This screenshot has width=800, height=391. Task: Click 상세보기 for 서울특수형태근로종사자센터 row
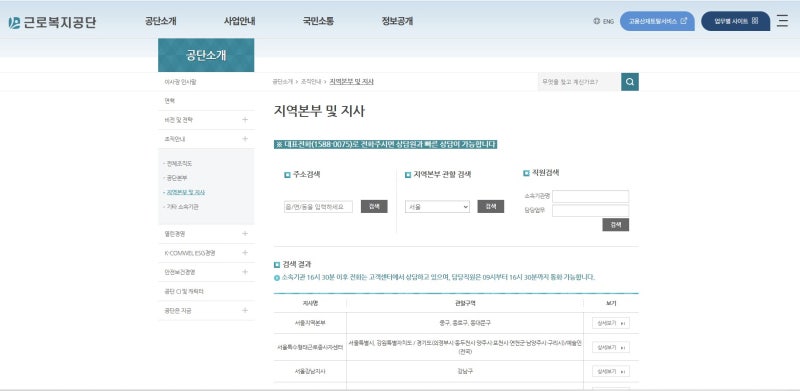coord(611,347)
